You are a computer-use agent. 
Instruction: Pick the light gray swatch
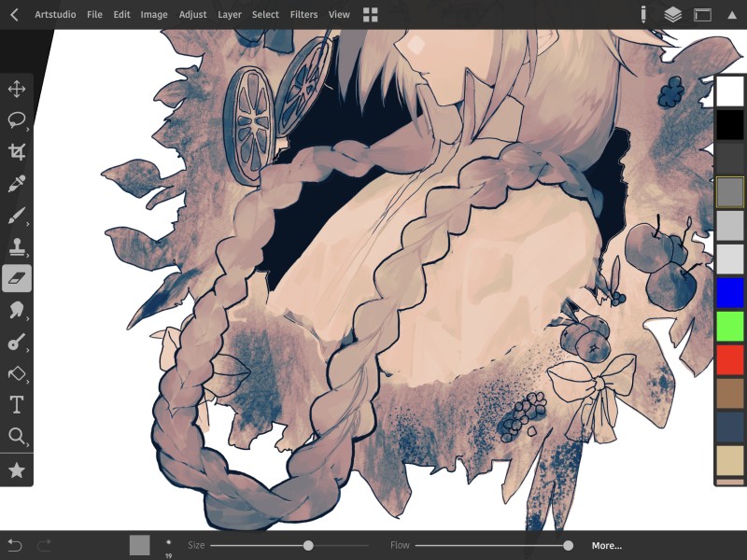point(730,226)
